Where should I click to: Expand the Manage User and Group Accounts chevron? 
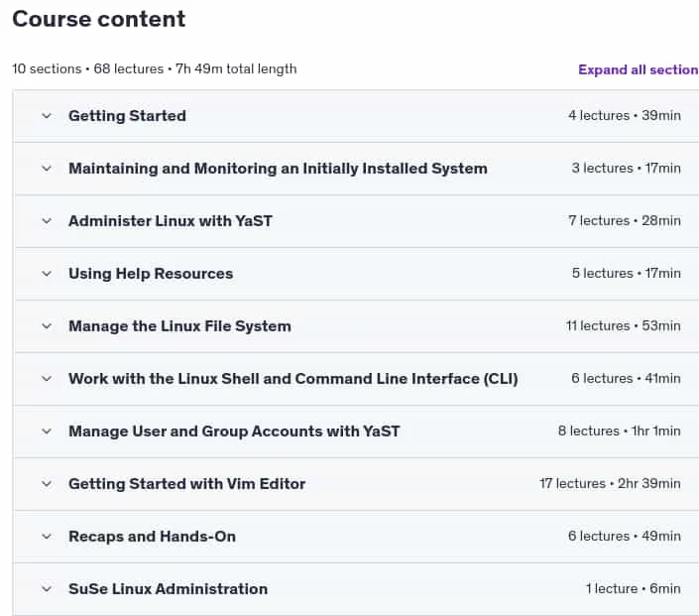point(47,431)
